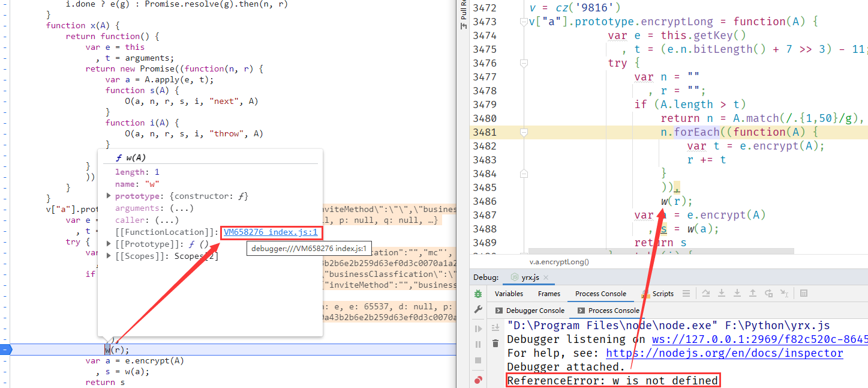
Task: Expand the prototype property in tooltip
Action: tap(109, 196)
